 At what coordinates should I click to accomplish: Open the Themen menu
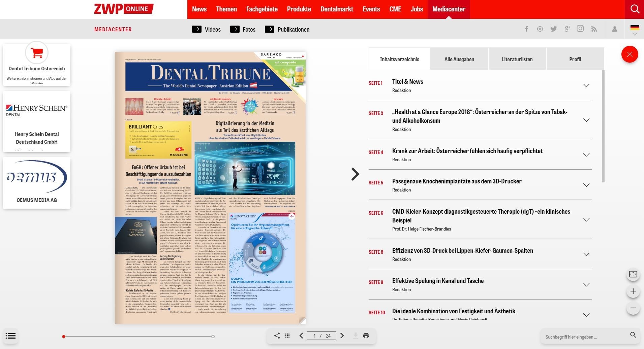pyautogui.click(x=226, y=9)
